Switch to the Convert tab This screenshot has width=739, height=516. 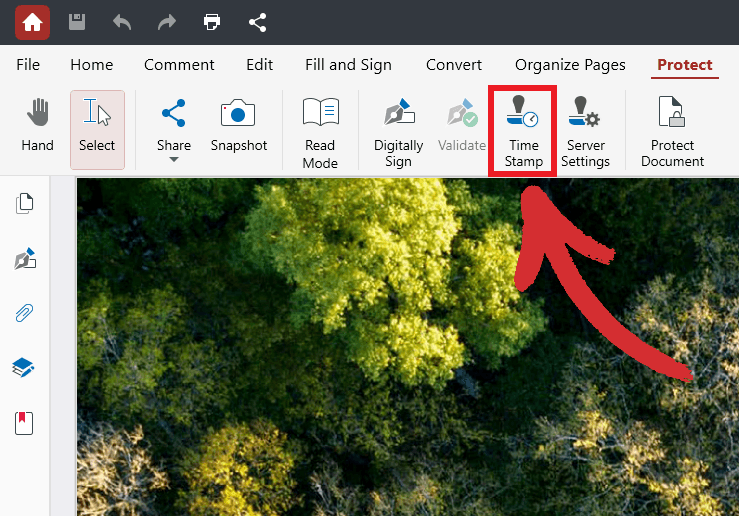tap(454, 65)
